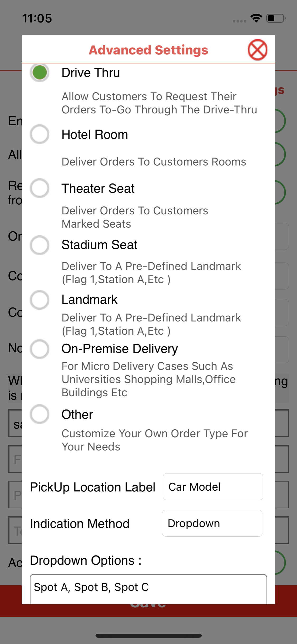The height and width of the screenshot is (644, 297).
Task: Tap the battery status icon
Action: tap(276, 18)
